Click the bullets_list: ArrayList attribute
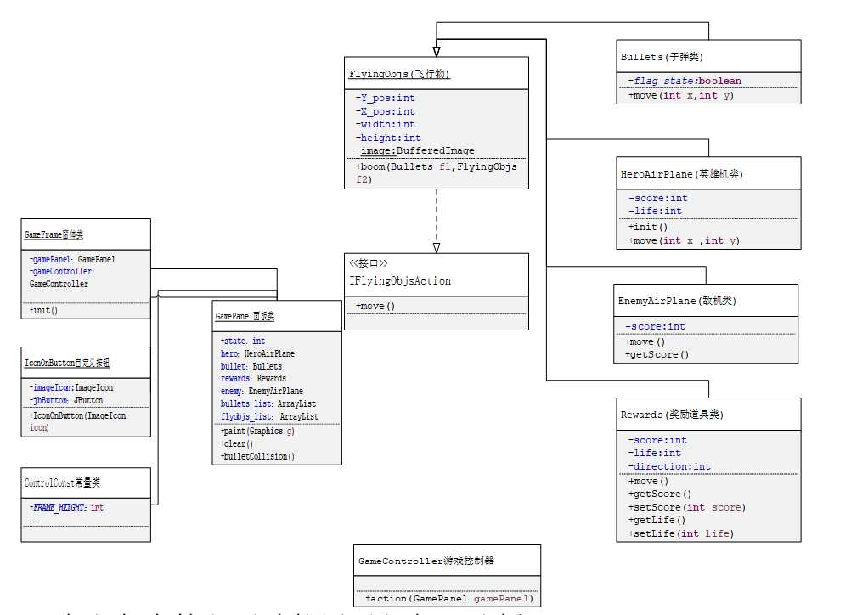This screenshot has width=868, height=615. [x=268, y=403]
